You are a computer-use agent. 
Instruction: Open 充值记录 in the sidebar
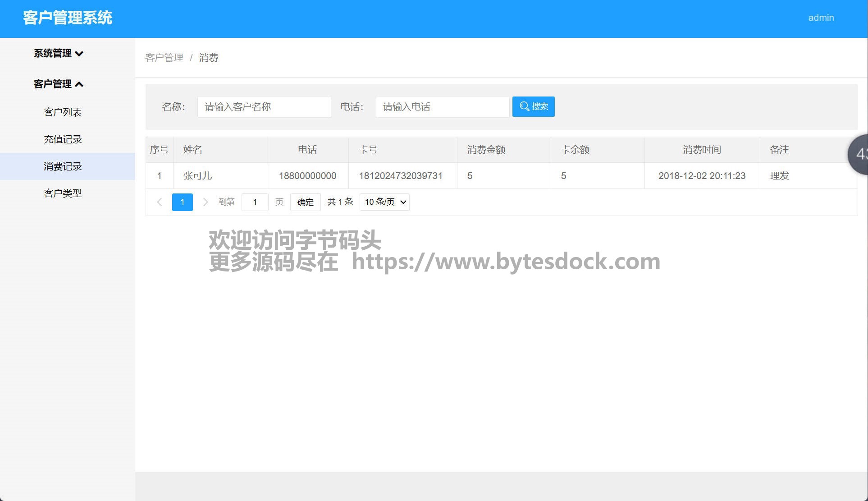(63, 139)
